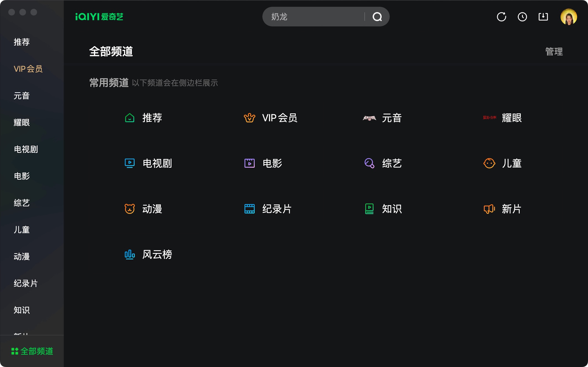The height and width of the screenshot is (367, 588).
Task: Click the 新片 megaphone icon
Action: click(489, 209)
